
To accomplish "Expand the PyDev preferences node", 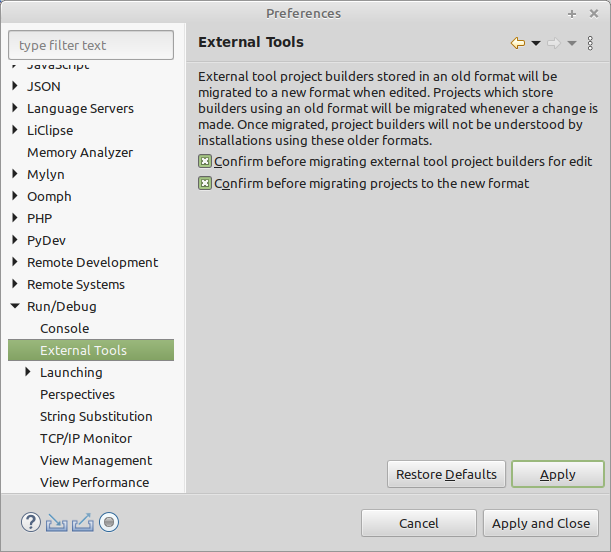I will [15, 240].
